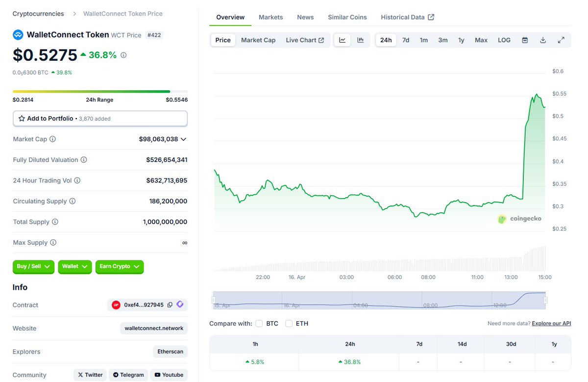Click the red OP network icon in Contract row
Screen dimensions: 588x382
tap(116, 305)
